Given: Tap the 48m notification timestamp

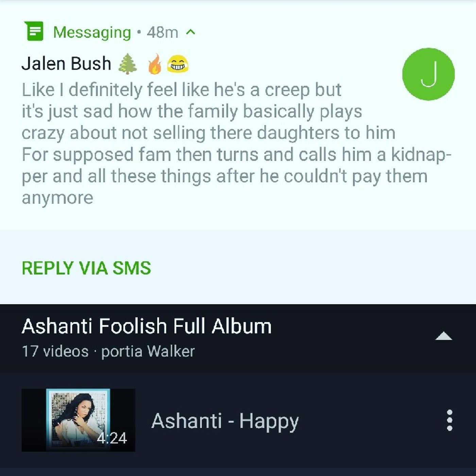Looking at the screenshot, I should point(163,33).
